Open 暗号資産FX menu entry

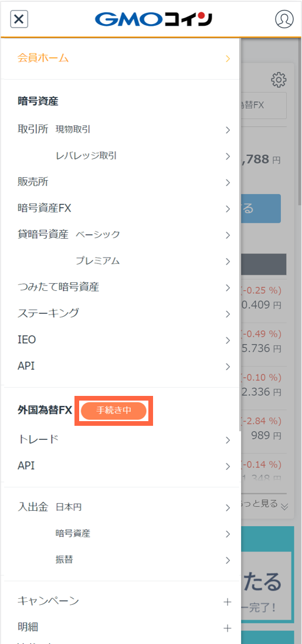pyautogui.click(x=121, y=209)
